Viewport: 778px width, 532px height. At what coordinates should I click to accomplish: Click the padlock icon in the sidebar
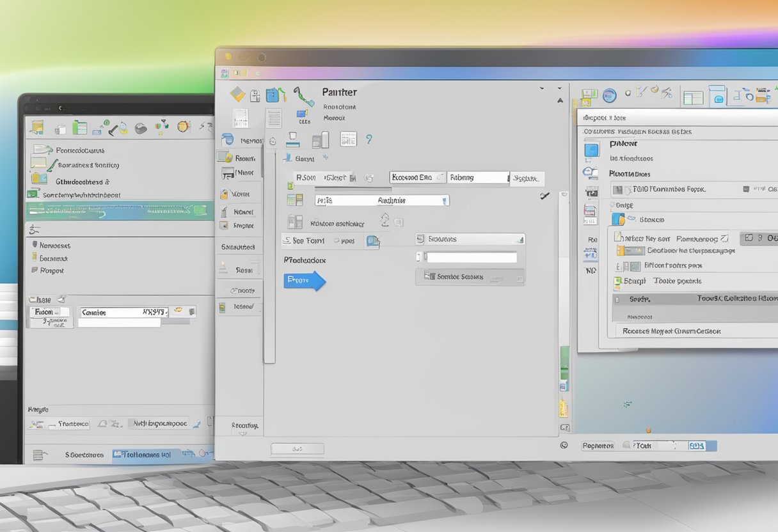[224, 194]
